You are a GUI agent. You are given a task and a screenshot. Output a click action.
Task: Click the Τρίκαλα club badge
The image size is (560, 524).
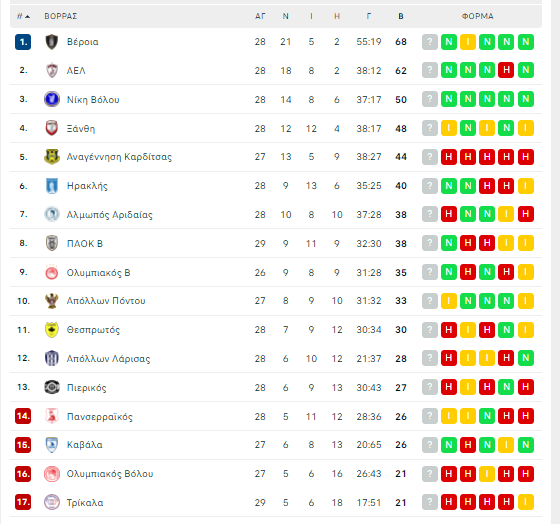coord(52,502)
